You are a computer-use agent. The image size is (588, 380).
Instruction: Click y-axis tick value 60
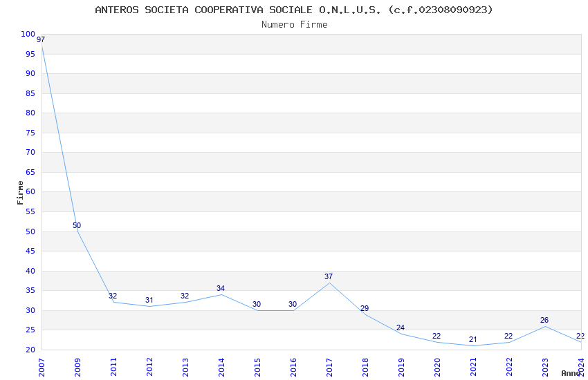point(30,191)
